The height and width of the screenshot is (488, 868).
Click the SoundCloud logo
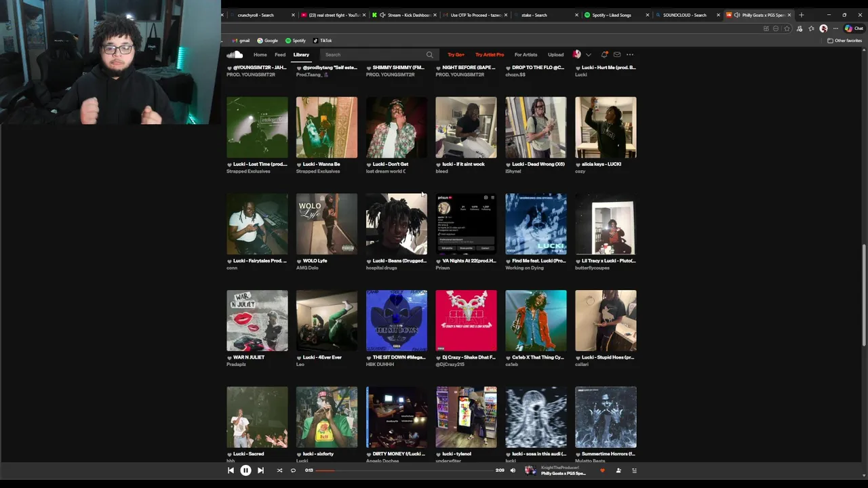click(x=235, y=54)
